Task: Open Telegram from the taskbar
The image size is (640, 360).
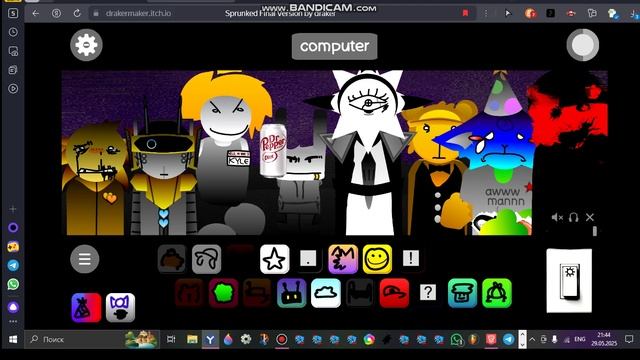Action: click(x=509, y=339)
